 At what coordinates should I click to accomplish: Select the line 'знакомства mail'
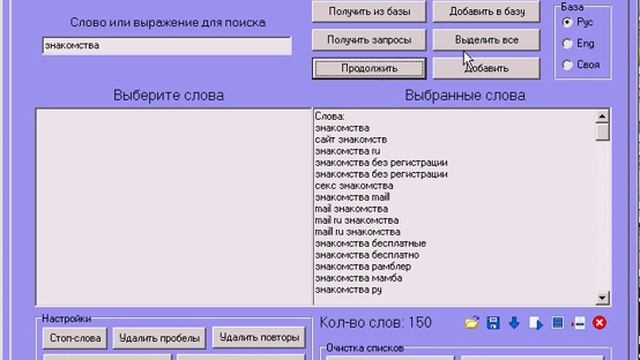tap(352, 197)
